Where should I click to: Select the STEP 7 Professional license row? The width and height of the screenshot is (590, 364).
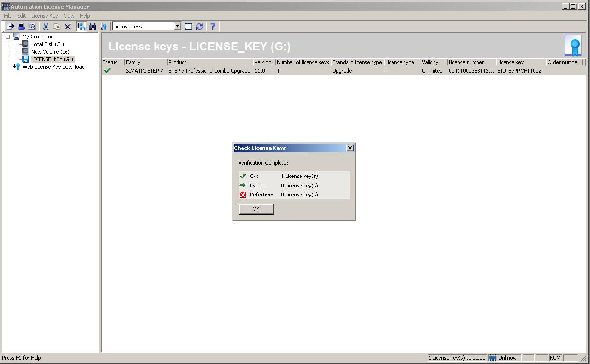(209, 71)
